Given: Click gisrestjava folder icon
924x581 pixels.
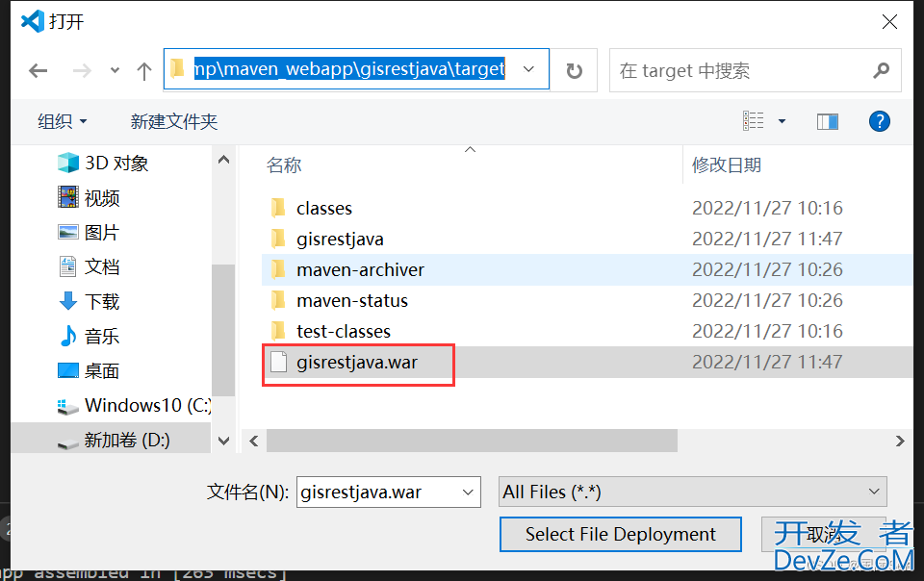Looking at the screenshot, I should pyautogui.click(x=278, y=239).
